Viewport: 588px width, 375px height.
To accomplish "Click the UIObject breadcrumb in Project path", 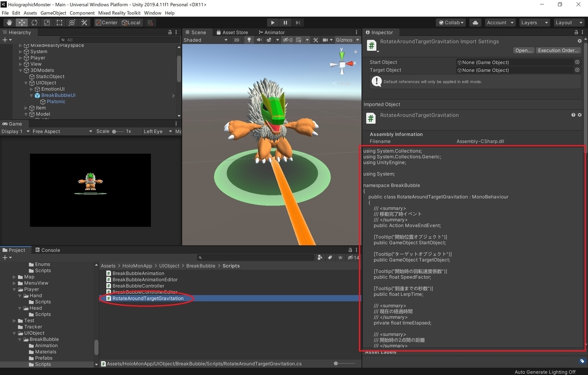I will coord(169,266).
